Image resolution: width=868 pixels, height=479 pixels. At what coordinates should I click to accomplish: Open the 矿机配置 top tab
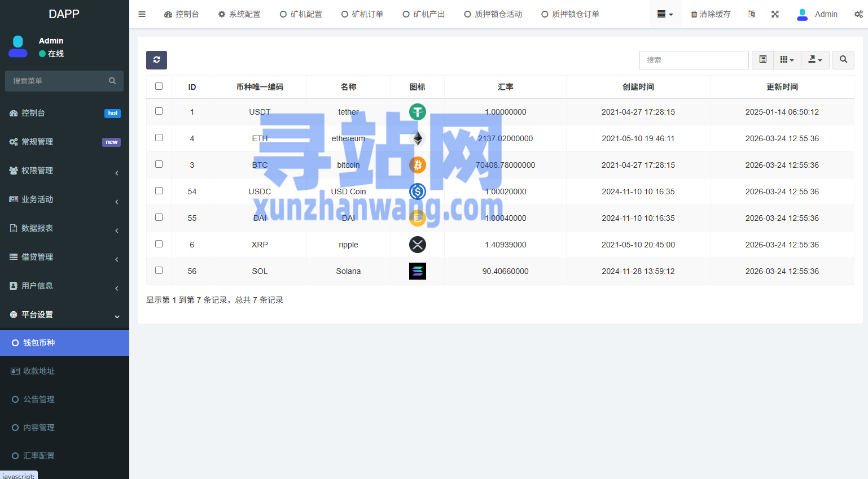pos(301,14)
